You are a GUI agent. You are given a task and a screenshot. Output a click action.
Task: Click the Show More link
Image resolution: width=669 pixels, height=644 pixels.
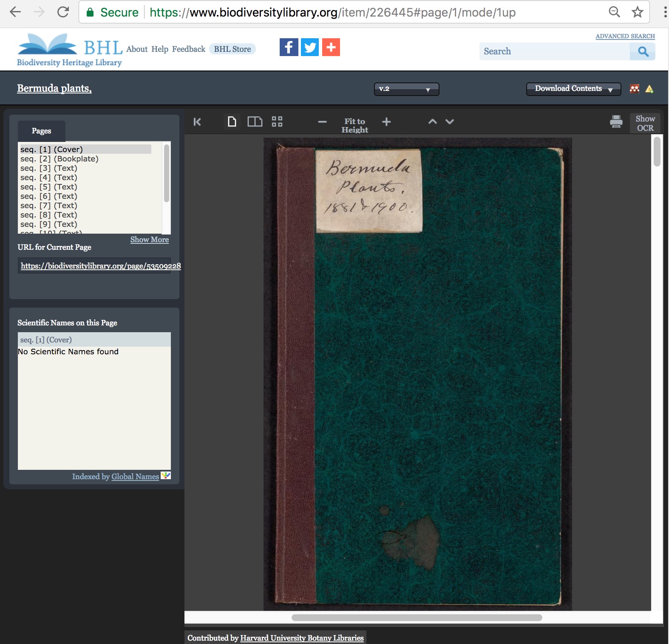149,240
